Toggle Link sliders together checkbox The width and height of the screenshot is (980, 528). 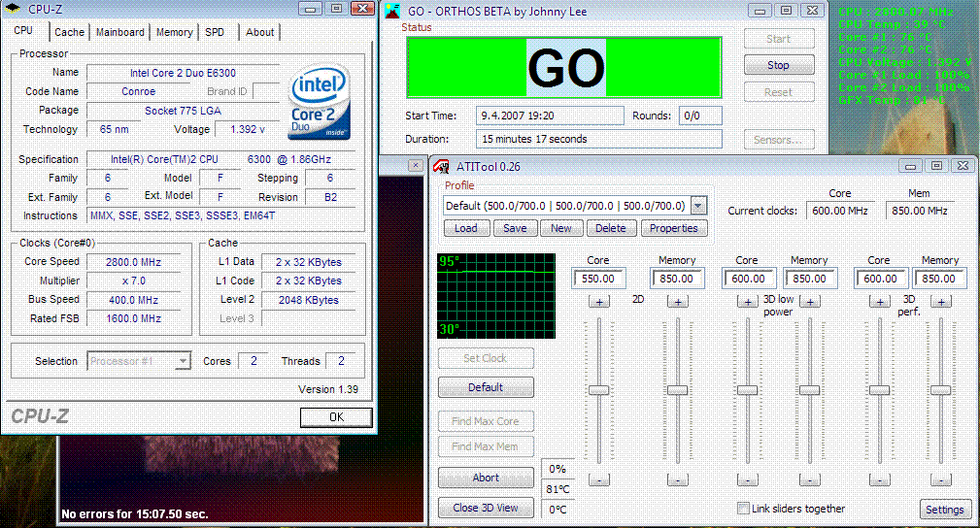[743, 508]
